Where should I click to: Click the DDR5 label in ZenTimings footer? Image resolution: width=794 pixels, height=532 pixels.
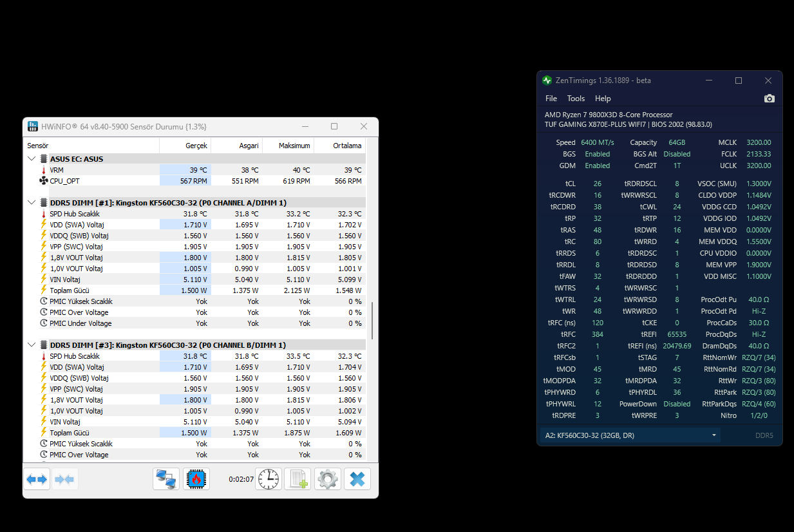coord(764,435)
